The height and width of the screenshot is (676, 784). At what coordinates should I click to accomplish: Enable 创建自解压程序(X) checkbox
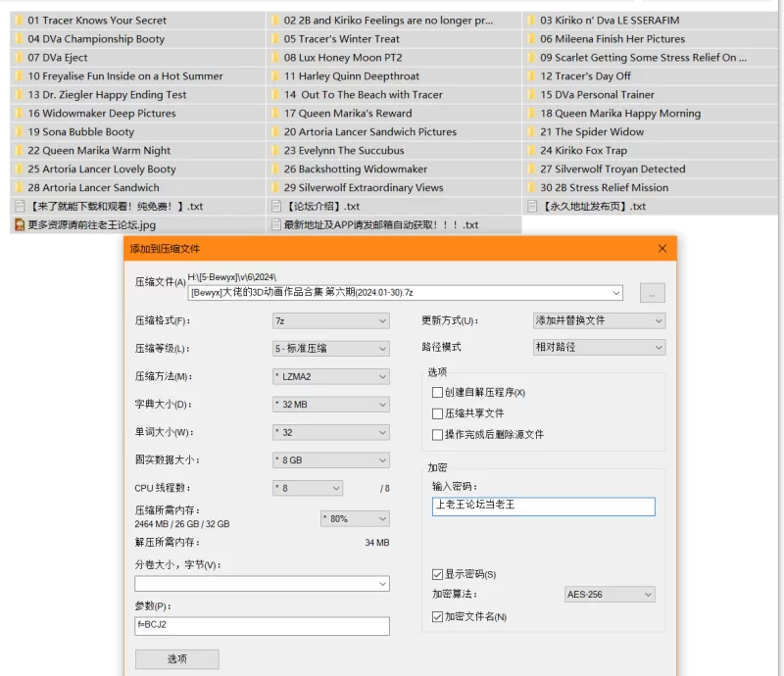[437, 393]
